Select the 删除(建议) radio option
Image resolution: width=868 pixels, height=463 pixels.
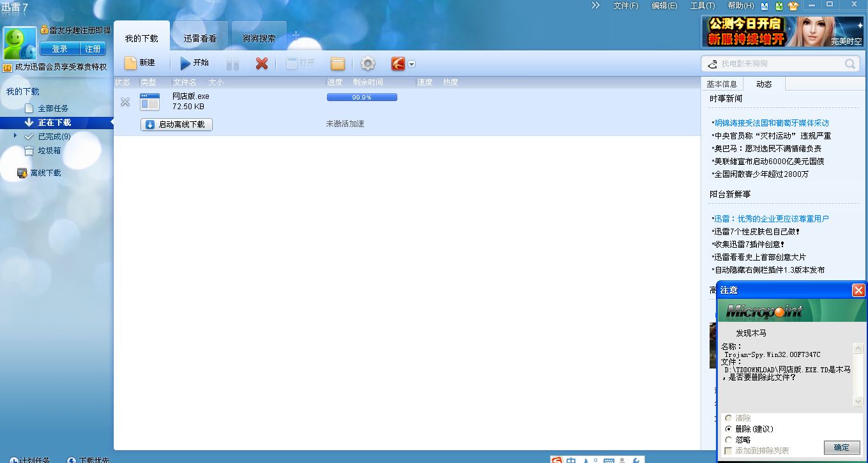pyautogui.click(x=728, y=429)
